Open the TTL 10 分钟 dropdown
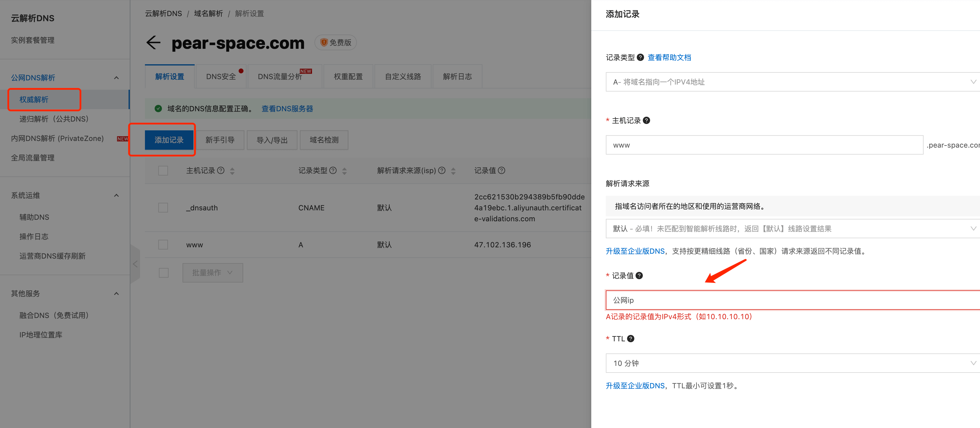 793,363
